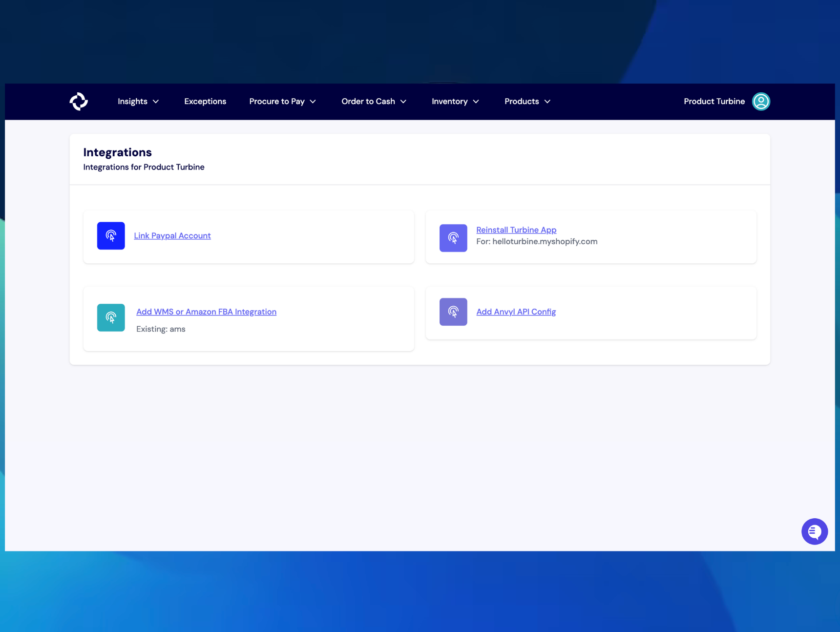Click the Add Anvyl API Config link
The image size is (840, 632).
(516, 312)
